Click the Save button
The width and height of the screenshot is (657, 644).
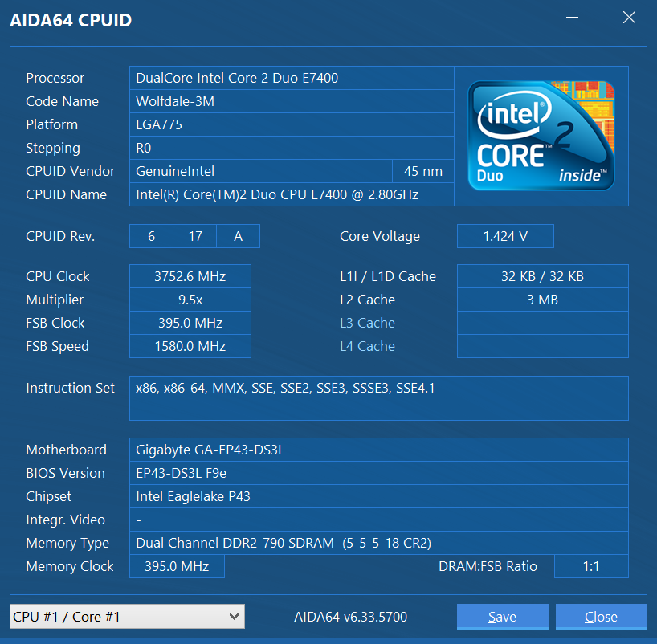(502, 617)
